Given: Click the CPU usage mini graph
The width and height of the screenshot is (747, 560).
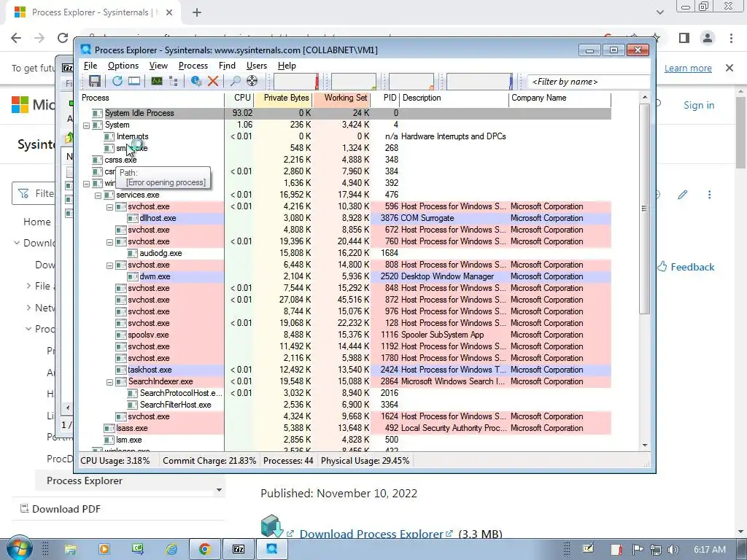Looking at the screenshot, I should (296, 82).
